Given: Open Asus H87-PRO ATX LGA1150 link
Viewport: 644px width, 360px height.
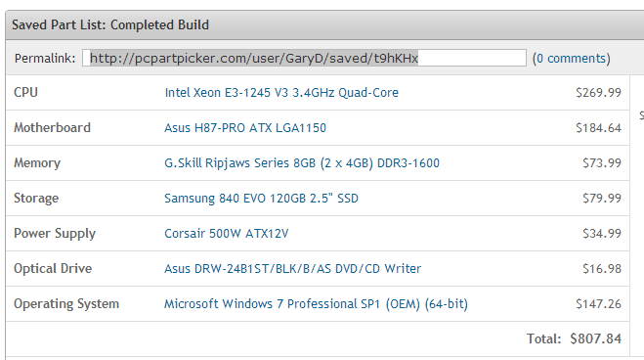Looking at the screenshot, I should pyautogui.click(x=245, y=128).
